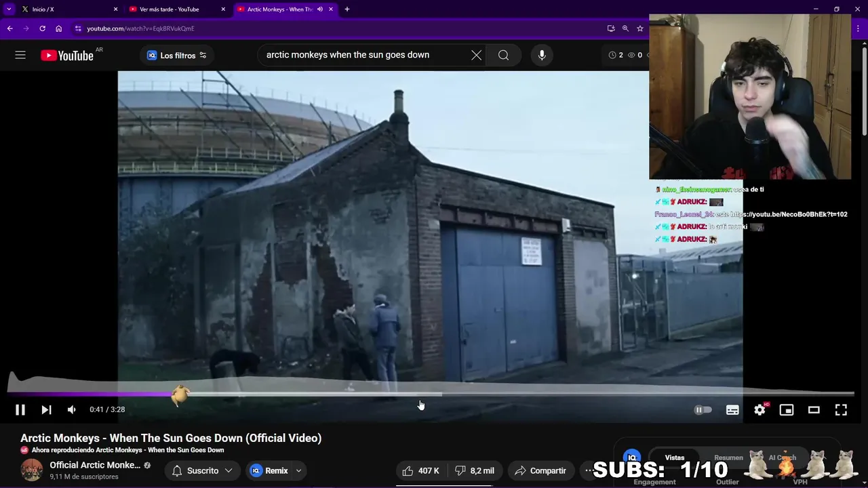The height and width of the screenshot is (488, 868).
Task: Open the Remix button
Action: coord(269,470)
